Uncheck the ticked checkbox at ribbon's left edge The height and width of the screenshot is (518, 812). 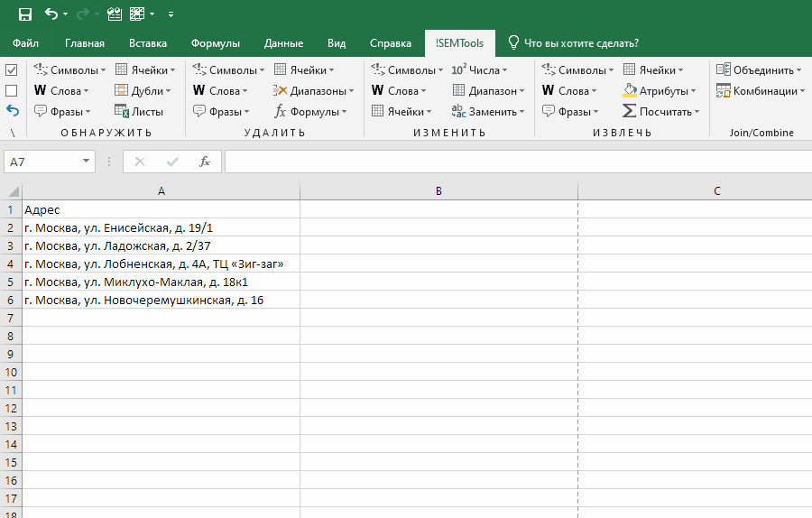pyautogui.click(x=12, y=70)
